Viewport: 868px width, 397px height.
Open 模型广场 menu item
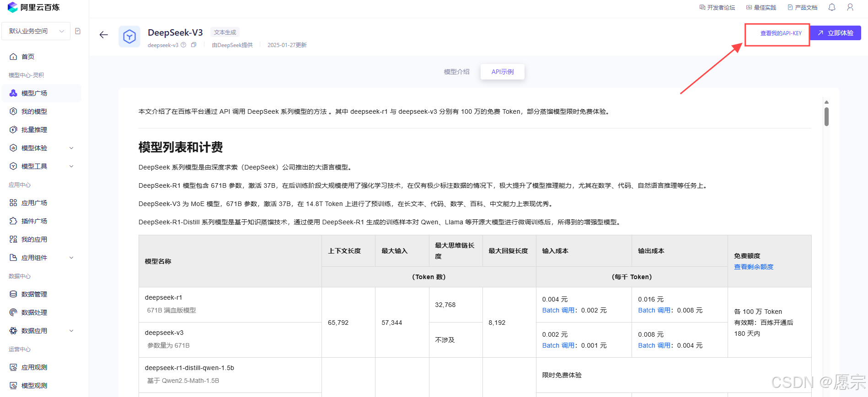click(42, 93)
